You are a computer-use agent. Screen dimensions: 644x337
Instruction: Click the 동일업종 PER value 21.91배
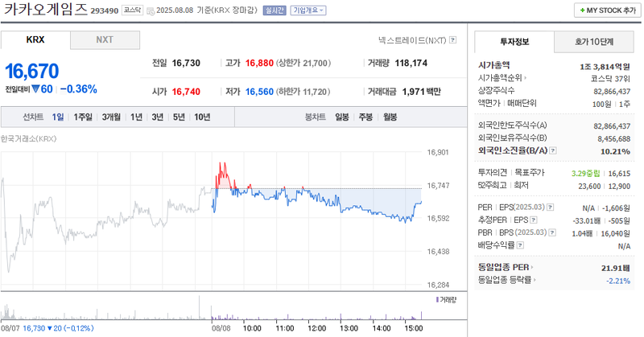(x=616, y=268)
